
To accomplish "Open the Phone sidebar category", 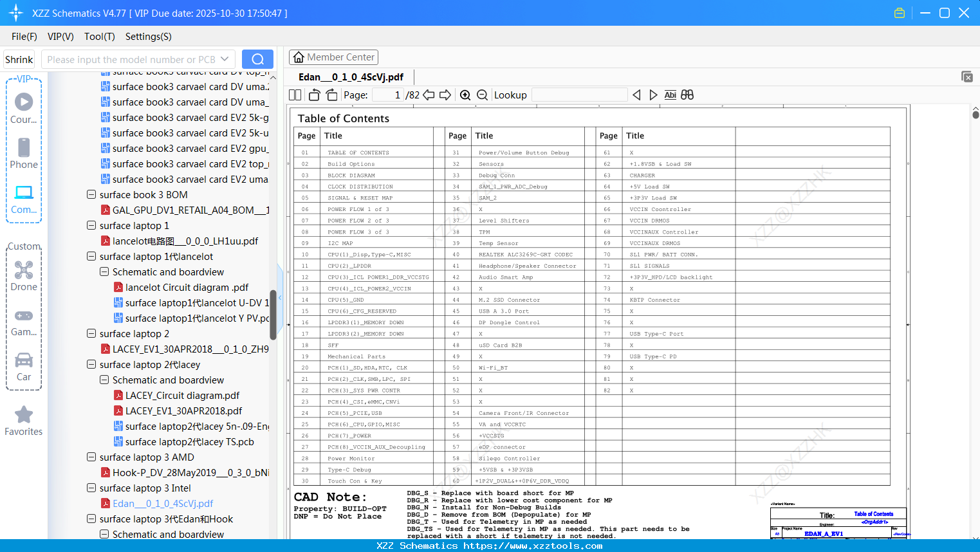I will 24,154.
